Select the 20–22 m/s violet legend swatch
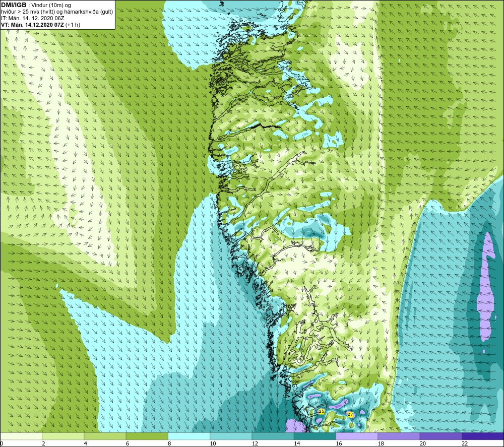 pyautogui.click(x=440, y=436)
